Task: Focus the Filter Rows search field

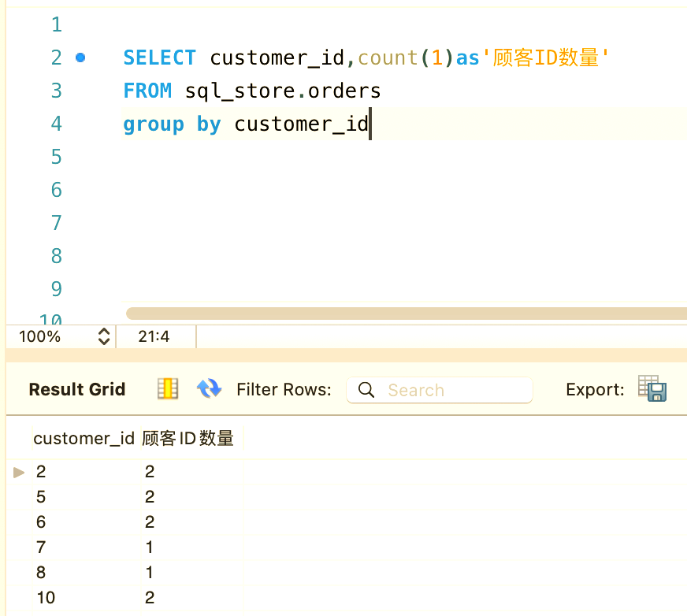Action: pyautogui.click(x=440, y=390)
